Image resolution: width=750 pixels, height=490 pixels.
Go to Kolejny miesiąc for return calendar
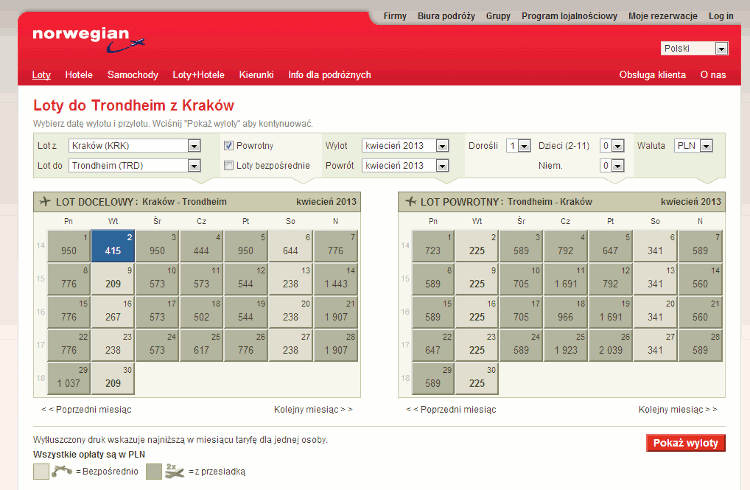click(678, 410)
